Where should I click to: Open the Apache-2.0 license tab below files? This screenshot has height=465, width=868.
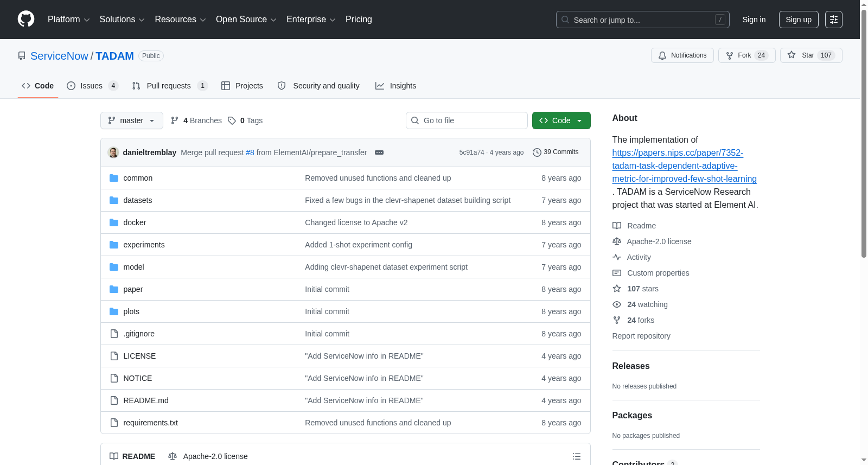click(x=208, y=456)
